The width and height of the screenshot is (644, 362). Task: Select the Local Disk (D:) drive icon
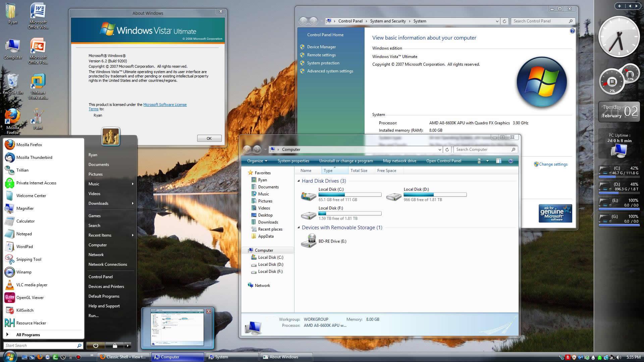tap(393, 196)
